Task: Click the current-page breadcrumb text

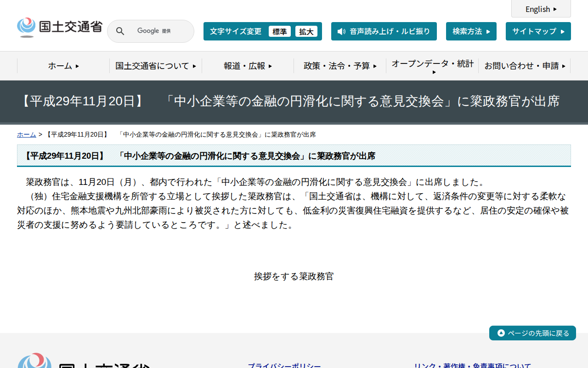Action: (x=181, y=134)
